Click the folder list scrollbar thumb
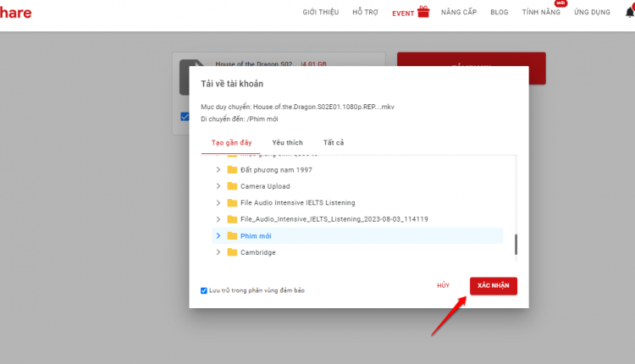Screen dimensions: 635x364 (516, 244)
